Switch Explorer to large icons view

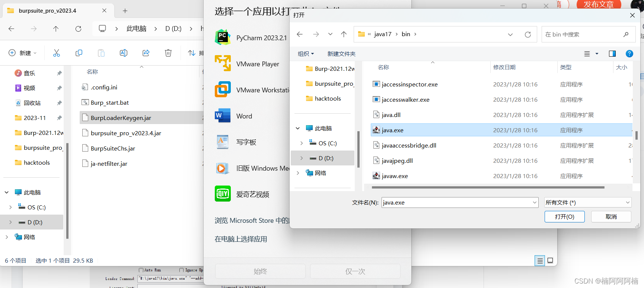tap(550, 260)
